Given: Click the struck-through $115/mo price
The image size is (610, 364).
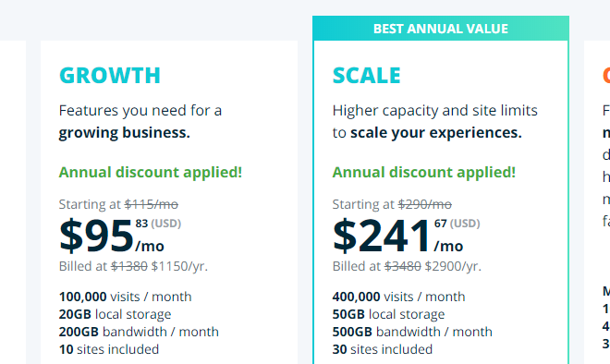Looking at the screenshot, I should pos(152,204).
